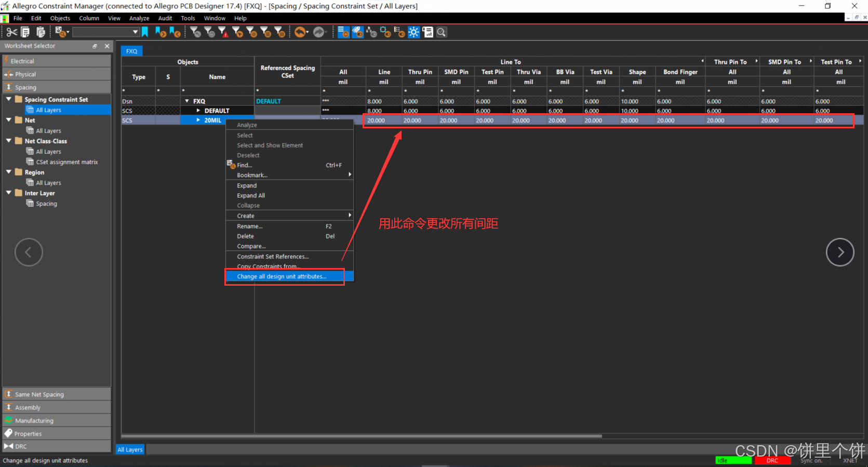Collapse the FXQ design row
The image size is (868, 467).
188,101
